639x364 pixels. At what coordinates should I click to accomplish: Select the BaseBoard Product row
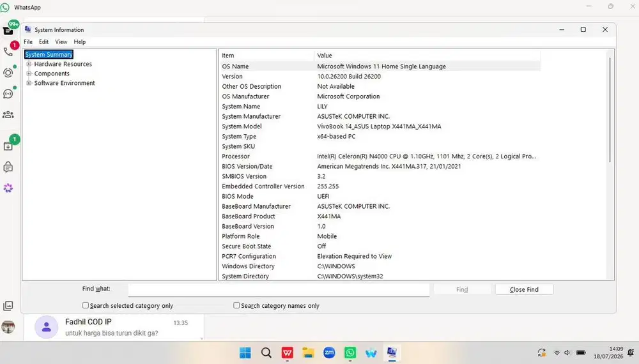[380, 216]
